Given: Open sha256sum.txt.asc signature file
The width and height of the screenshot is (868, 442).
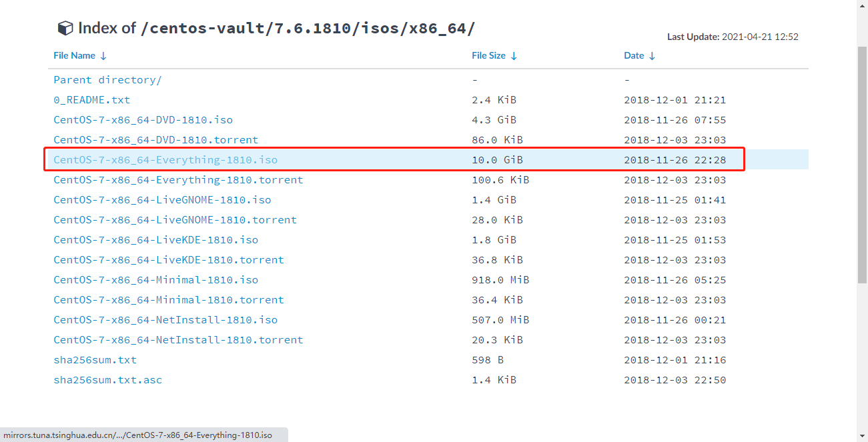Looking at the screenshot, I should [107, 380].
